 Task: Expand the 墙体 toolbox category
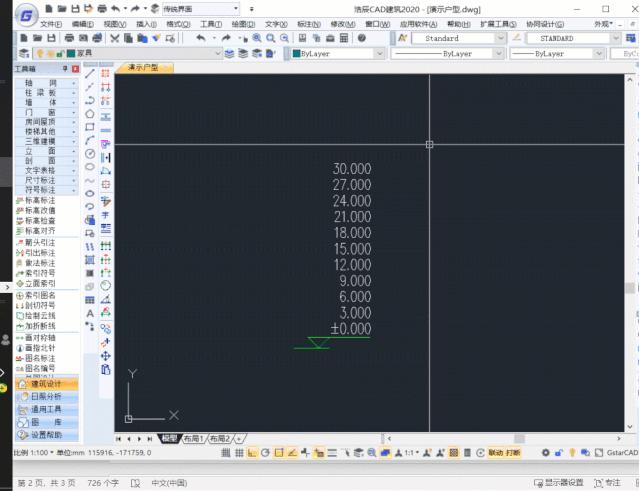[46, 102]
